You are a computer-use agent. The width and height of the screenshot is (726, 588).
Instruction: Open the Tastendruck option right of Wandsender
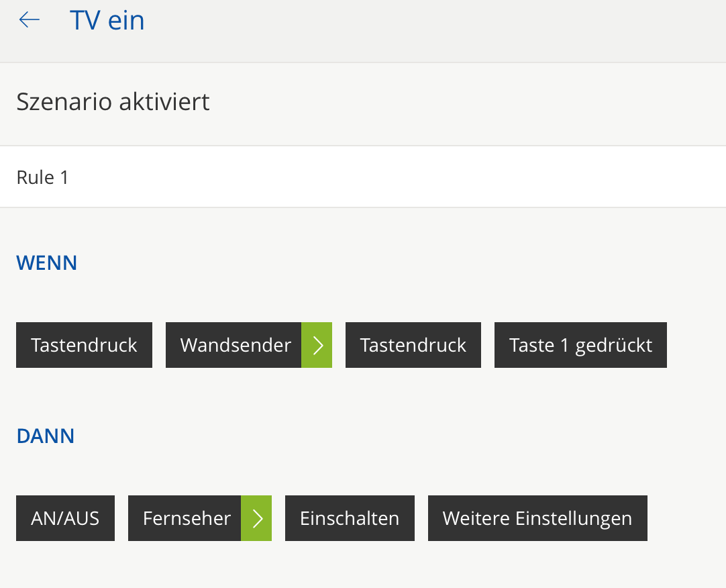pyautogui.click(x=413, y=345)
